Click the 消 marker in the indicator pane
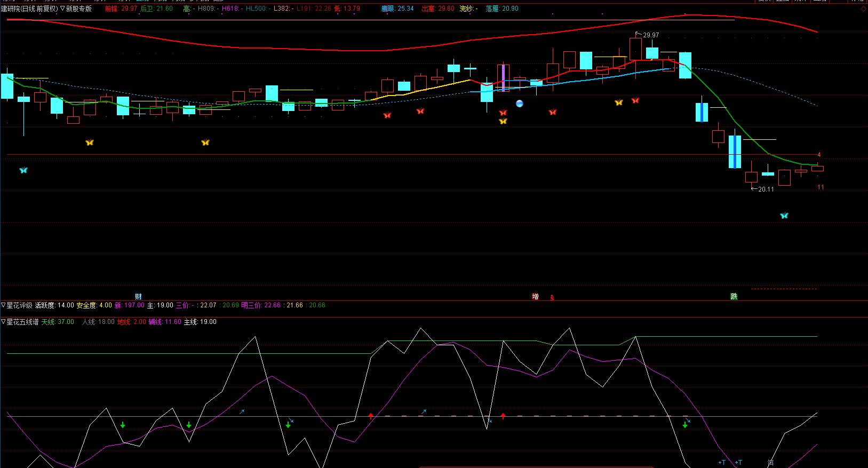868x468 pixels. click(770, 463)
